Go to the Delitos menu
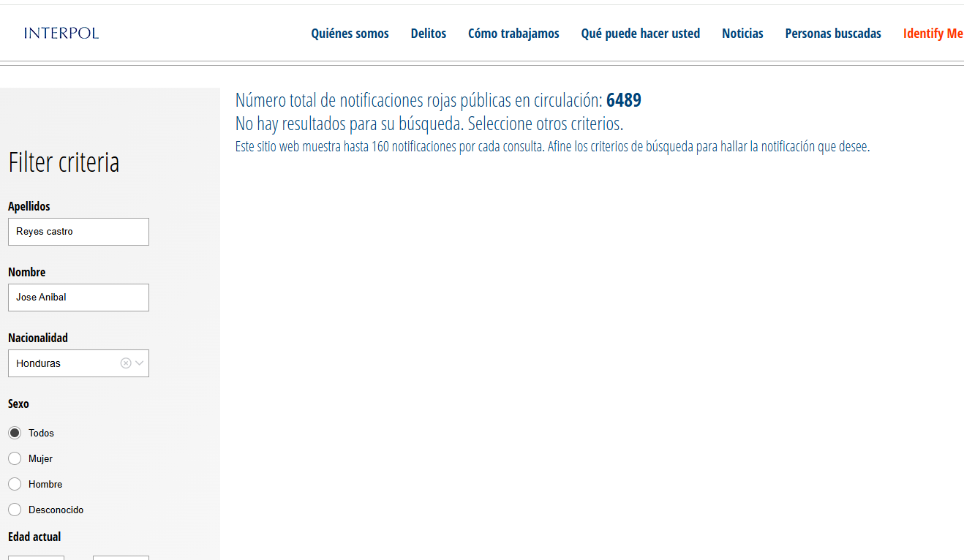Image resolution: width=964 pixels, height=560 pixels. [429, 34]
